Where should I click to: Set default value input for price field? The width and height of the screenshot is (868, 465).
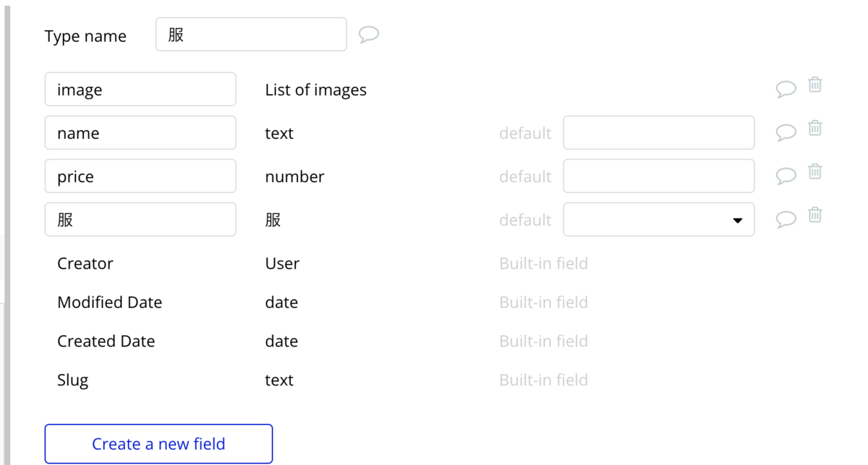click(659, 176)
